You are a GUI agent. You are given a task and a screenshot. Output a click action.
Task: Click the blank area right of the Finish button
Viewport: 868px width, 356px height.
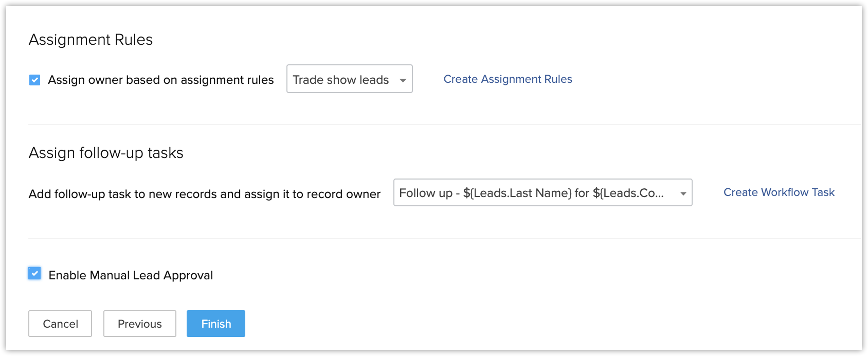pos(463,324)
